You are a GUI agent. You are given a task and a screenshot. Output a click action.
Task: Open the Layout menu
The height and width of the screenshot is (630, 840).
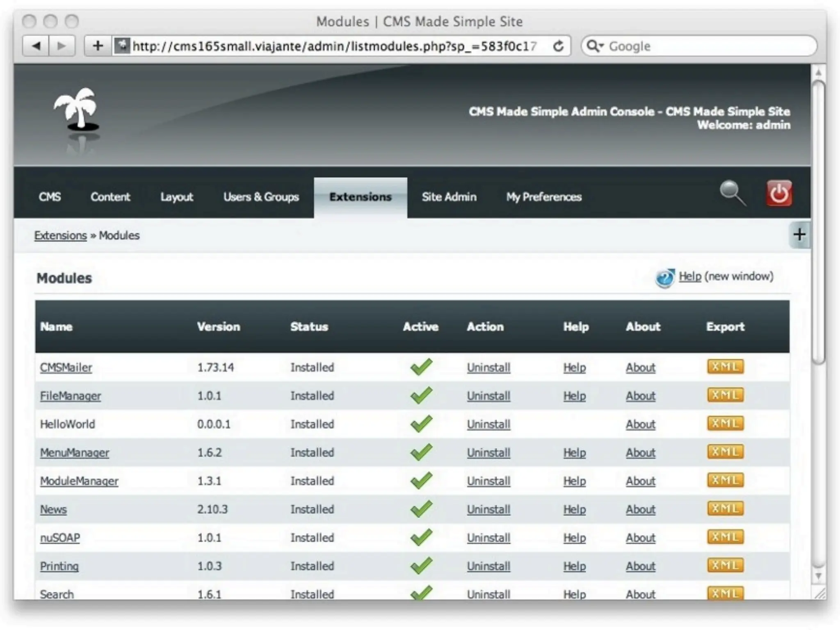click(176, 197)
